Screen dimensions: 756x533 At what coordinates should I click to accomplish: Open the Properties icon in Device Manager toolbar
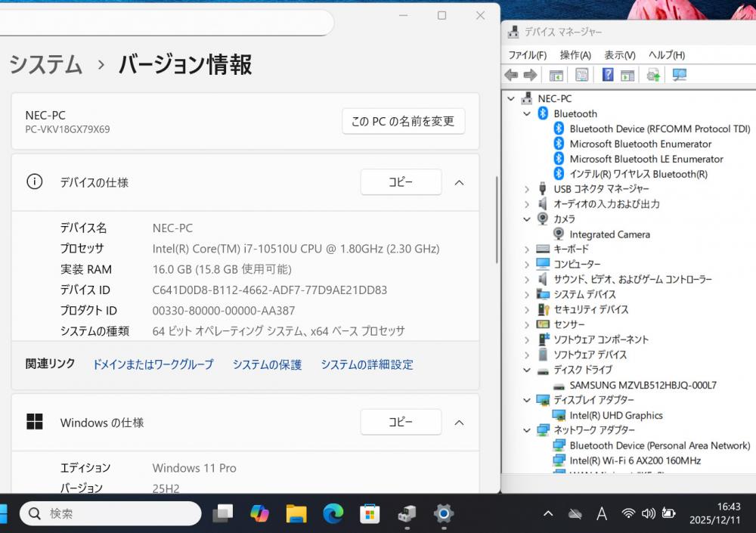[581, 75]
